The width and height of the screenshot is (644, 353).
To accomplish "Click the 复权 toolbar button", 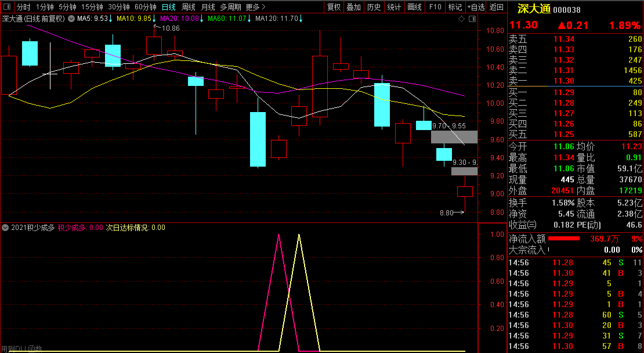I will click(334, 7).
